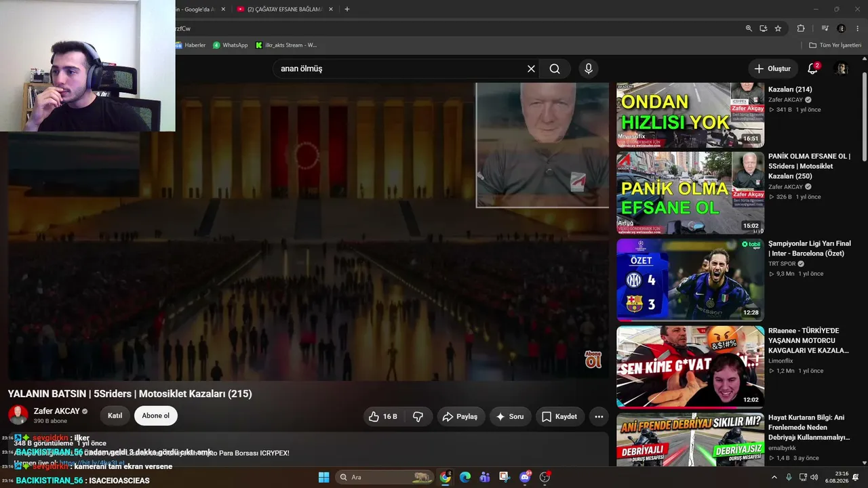868x488 pixels.
Task: Click the install app icon in address bar
Action: point(764,28)
